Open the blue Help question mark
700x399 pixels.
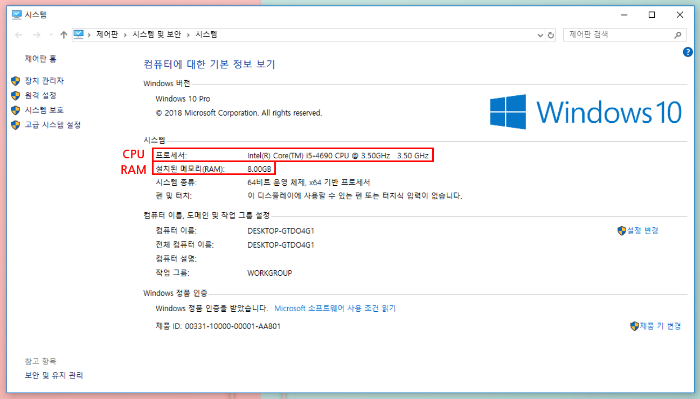pyautogui.click(x=688, y=52)
